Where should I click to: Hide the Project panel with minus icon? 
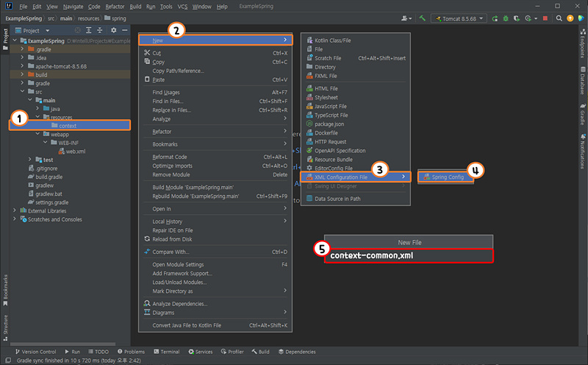coord(124,30)
